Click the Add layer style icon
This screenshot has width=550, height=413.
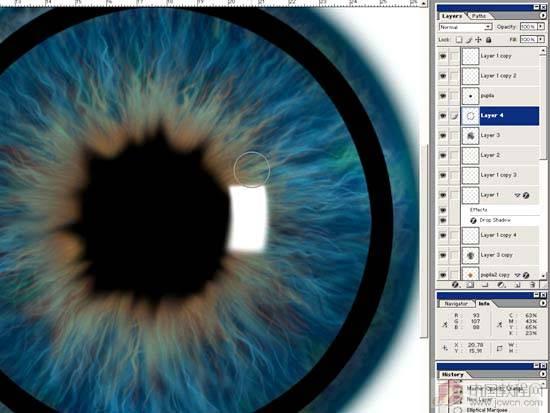click(455, 285)
